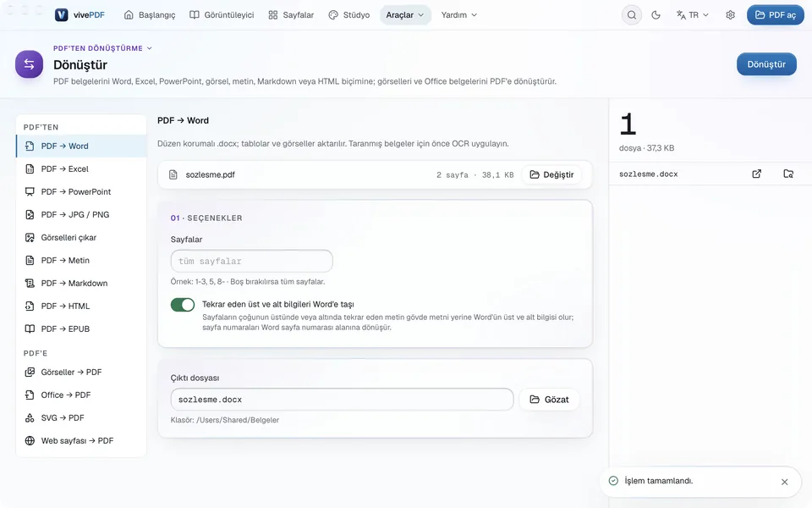Viewport: 812px width, 508px height.
Task: Choose PDF → JPG / PNG option
Action: pyautogui.click(x=81, y=214)
